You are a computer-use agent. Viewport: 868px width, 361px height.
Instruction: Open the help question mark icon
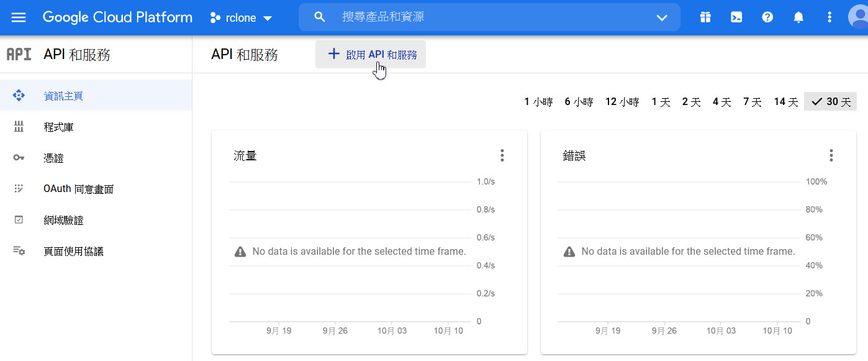click(x=767, y=17)
